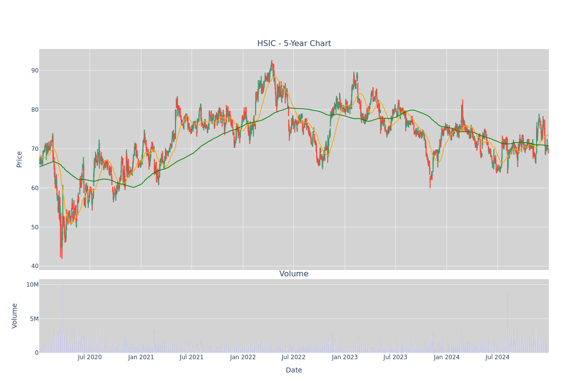Click the chart title "HSIC - 5-Year Chart"
This screenshot has height=392, width=588.
tap(294, 44)
